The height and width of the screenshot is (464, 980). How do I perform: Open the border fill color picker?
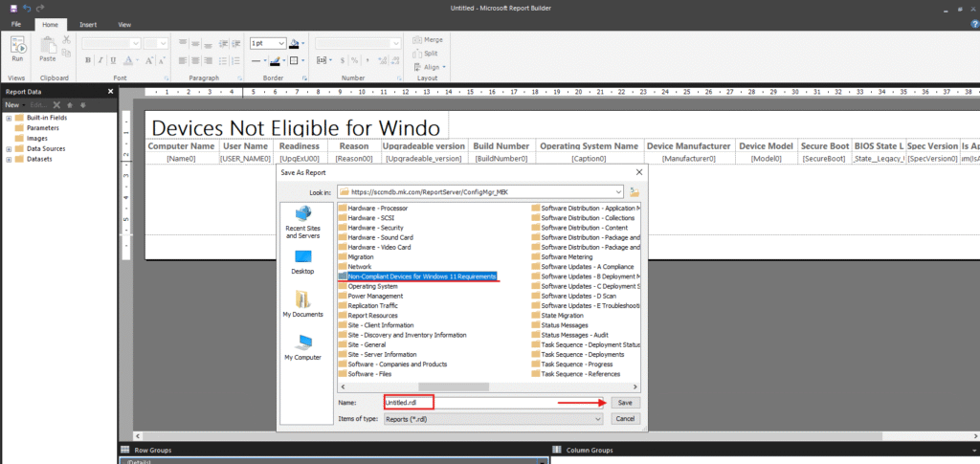tap(297, 43)
